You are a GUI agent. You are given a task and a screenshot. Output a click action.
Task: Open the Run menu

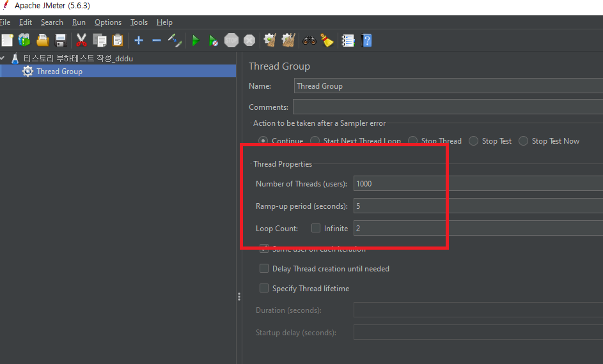pos(79,22)
